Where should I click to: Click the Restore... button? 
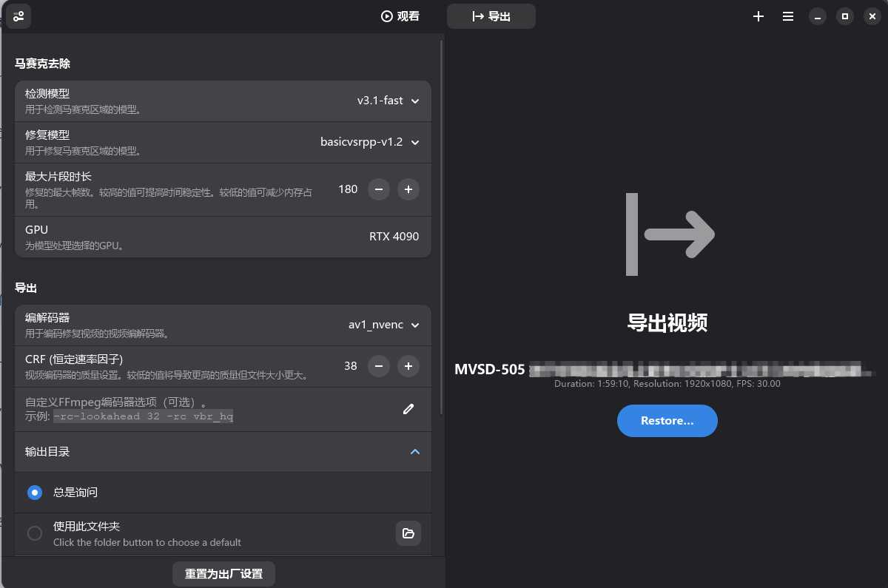[x=667, y=421]
